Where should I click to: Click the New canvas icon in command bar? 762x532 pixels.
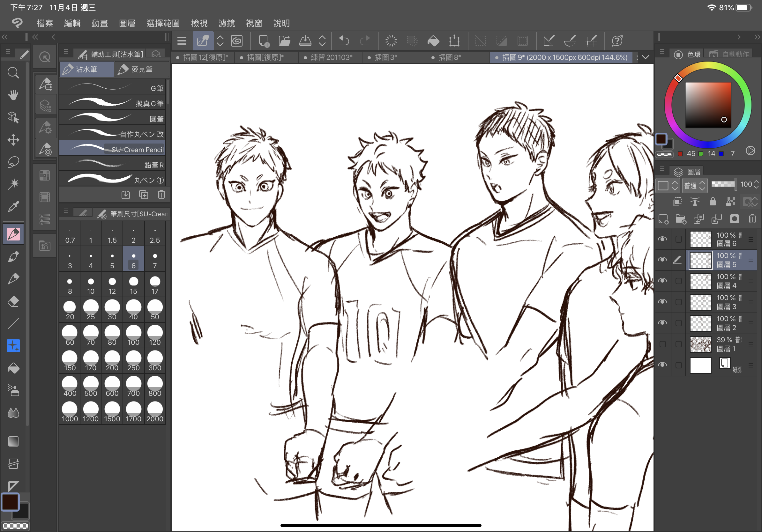[264, 41]
